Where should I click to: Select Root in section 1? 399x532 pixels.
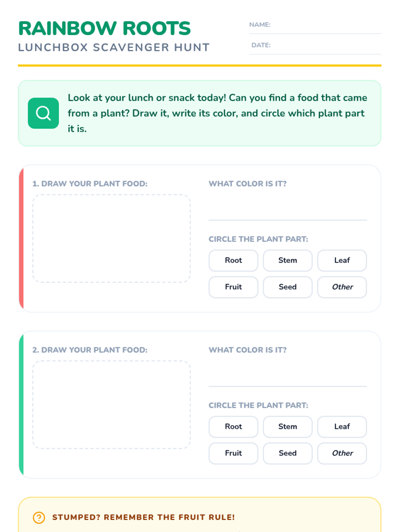coord(233,260)
